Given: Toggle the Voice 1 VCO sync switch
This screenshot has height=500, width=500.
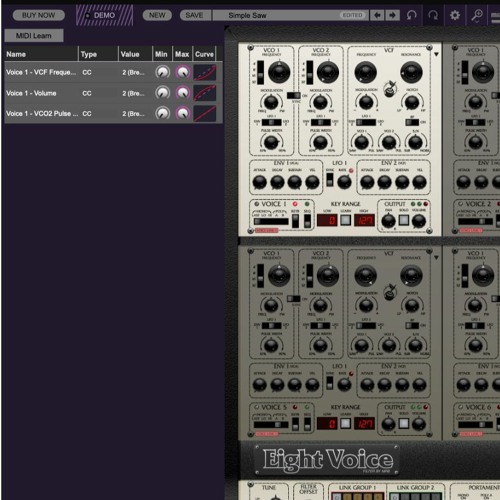Looking at the screenshot, I should pyautogui.click(x=293, y=96).
